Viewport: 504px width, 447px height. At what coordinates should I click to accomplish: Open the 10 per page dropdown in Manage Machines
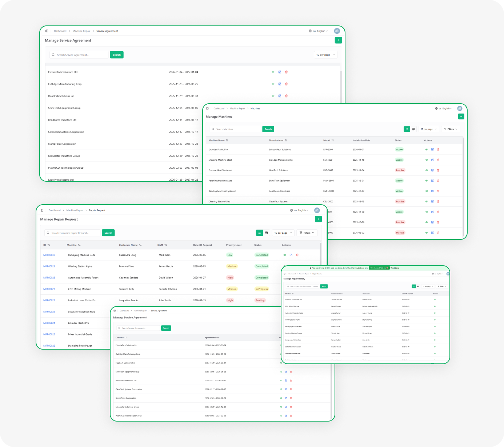[x=428, y=129]
